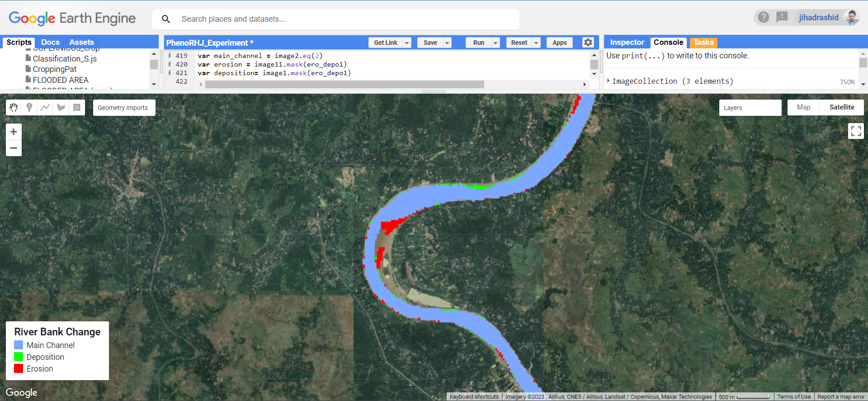Expand ImageCollection in the console
Image resolution: width=868 pixels, height=401 pixels.
pyautogui.click(x=609, y=81)
